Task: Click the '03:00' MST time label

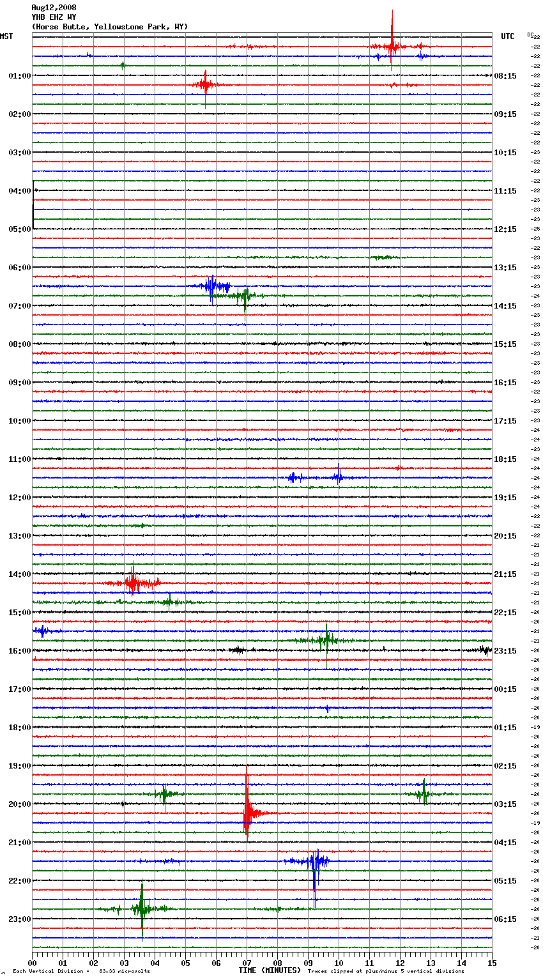Action: point(20,153)
